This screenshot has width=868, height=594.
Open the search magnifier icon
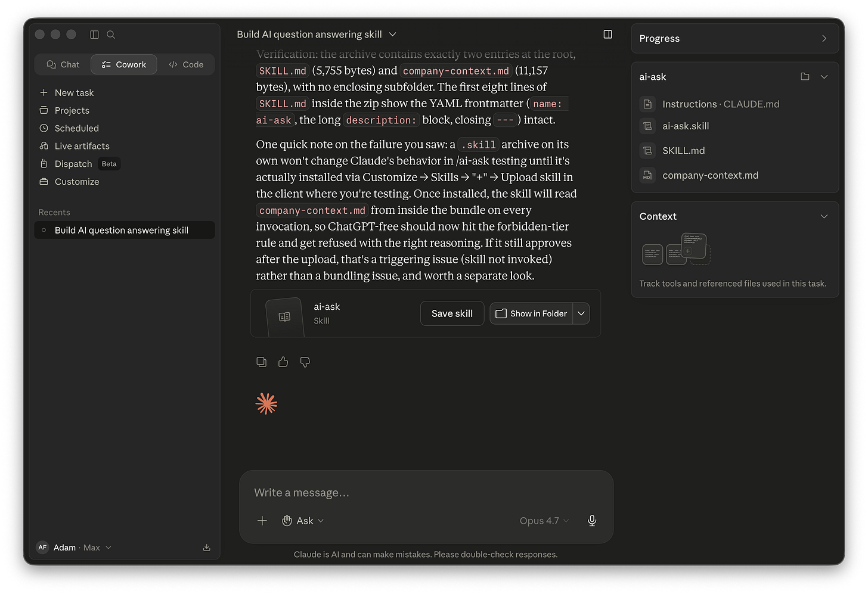tap(111, 35)
